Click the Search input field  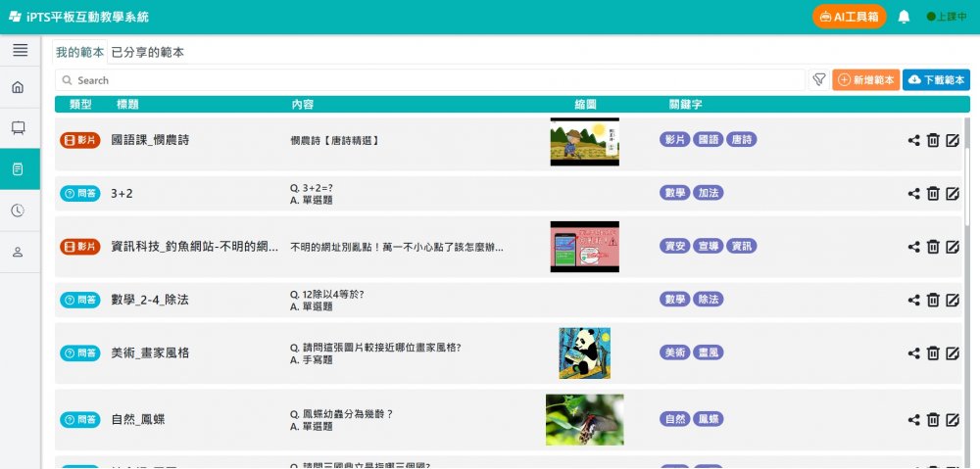coord(431,80)
